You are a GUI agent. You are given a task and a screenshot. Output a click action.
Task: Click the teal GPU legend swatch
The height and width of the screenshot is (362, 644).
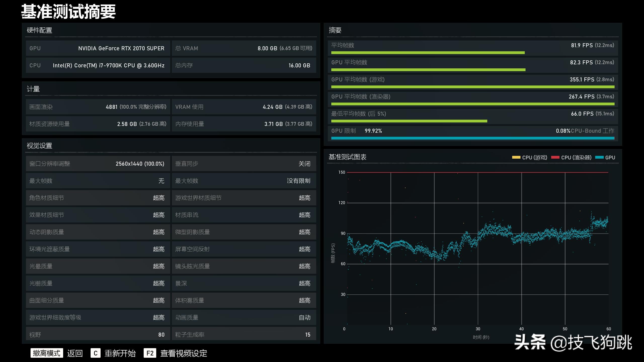[x=599, y=158]
